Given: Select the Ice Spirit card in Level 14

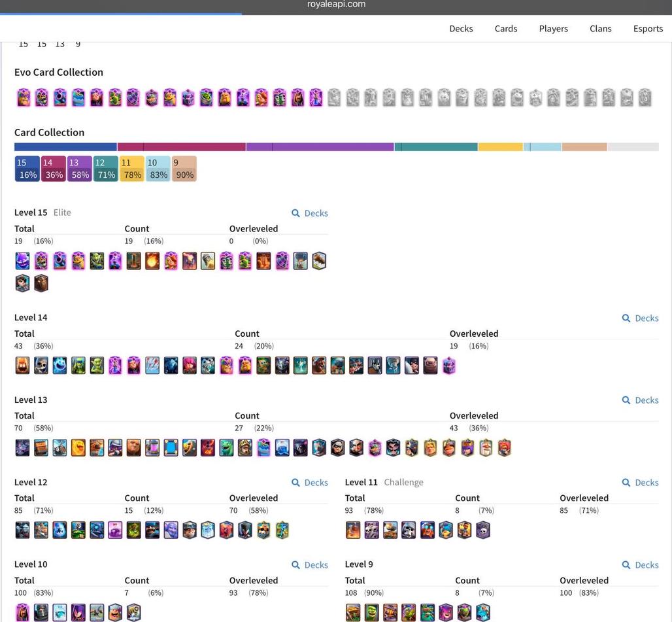Looking at the screenshot, I should tap(59, 366).
